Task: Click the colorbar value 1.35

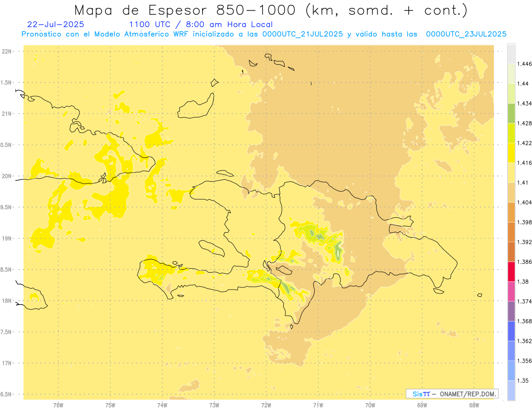Action: coord(523,380)
